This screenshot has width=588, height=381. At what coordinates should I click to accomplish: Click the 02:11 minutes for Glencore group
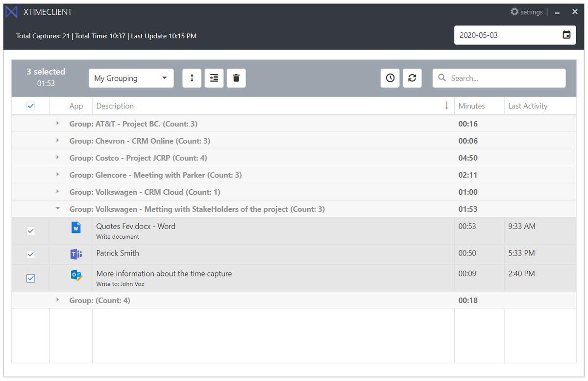468,175
